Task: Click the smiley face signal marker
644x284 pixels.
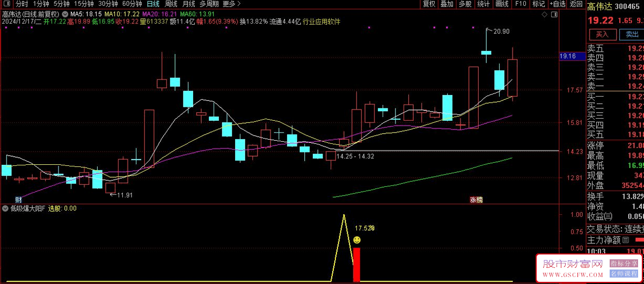Action: tap(357, 240)
